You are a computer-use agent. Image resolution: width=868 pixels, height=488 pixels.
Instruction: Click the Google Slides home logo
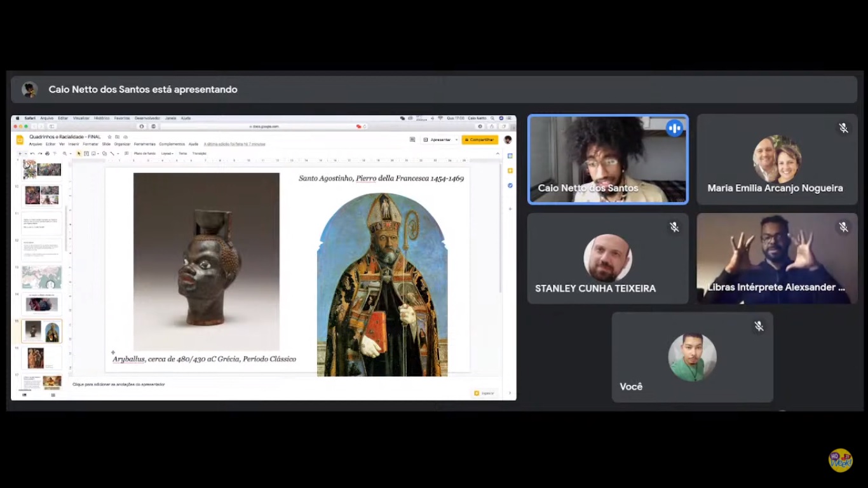[x=20, y=140]
